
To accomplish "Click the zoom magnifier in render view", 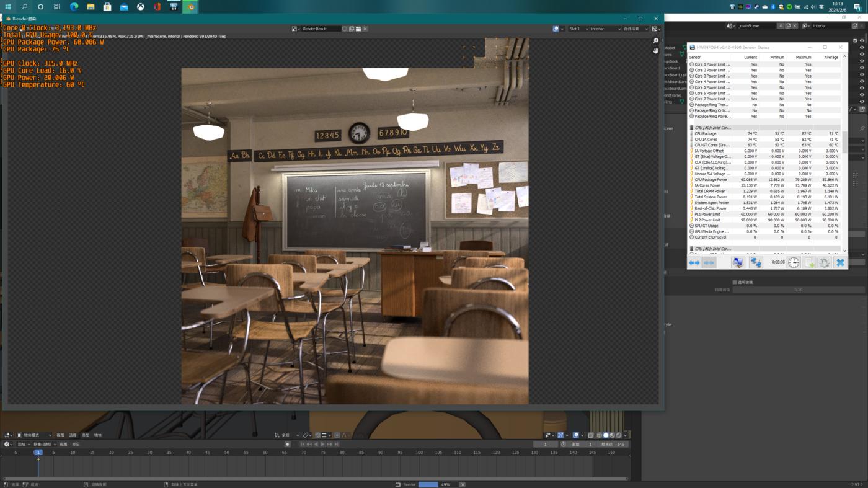I will [655, 41].
